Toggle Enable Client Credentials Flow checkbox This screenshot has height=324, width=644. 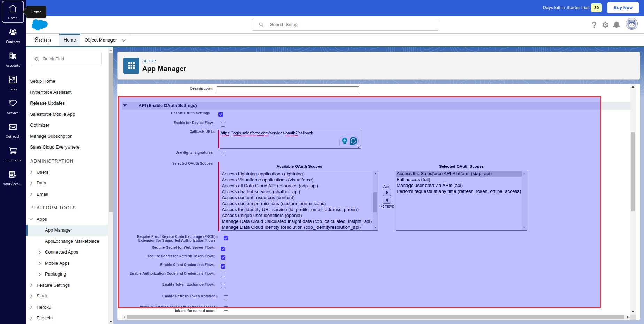[223, 266]
